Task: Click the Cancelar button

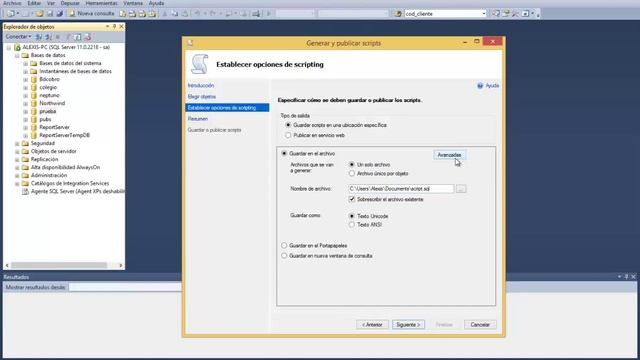Action: [480, 324]
